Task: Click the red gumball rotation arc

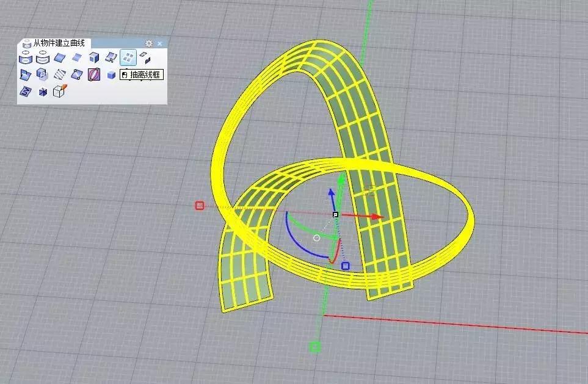Action: coord(338,252)
